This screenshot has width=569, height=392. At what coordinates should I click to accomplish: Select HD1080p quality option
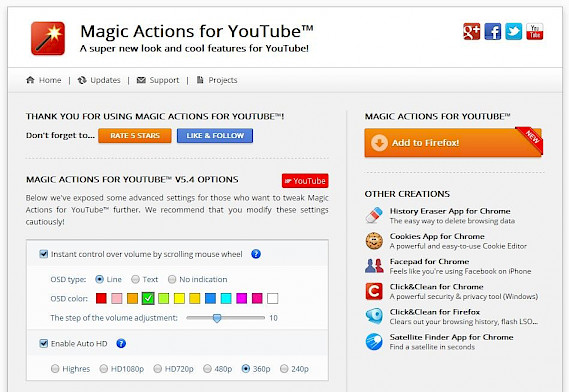[x=103, y=369]
